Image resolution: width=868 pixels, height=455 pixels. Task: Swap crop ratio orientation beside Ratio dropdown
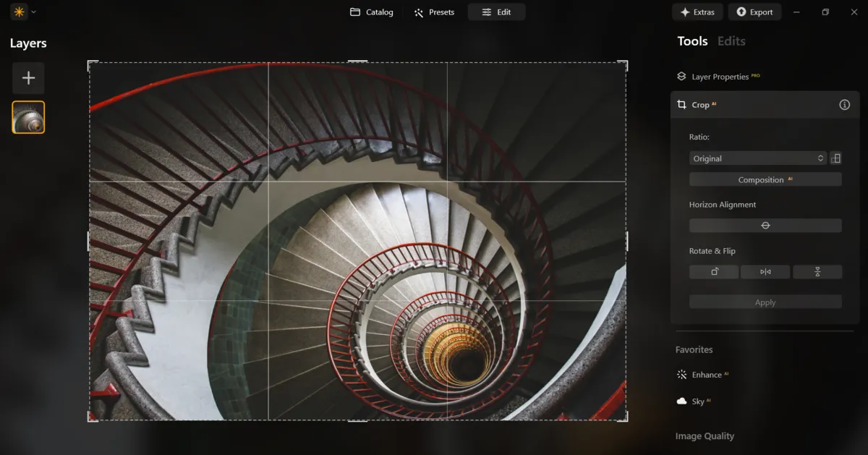835,158
